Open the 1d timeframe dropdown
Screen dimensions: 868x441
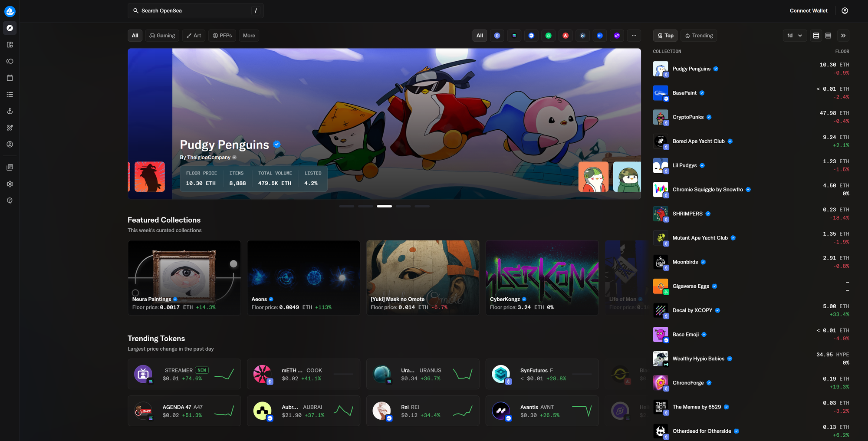795,36
